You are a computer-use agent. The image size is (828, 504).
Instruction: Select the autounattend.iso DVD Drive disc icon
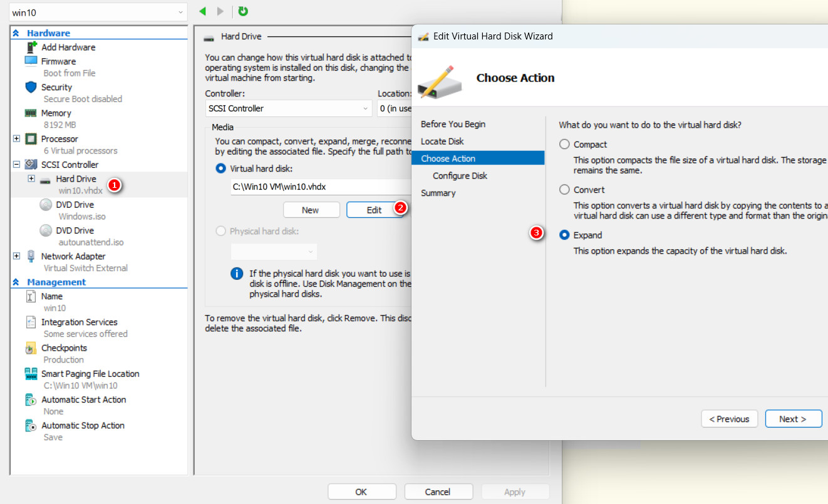[x=46, y=230]
